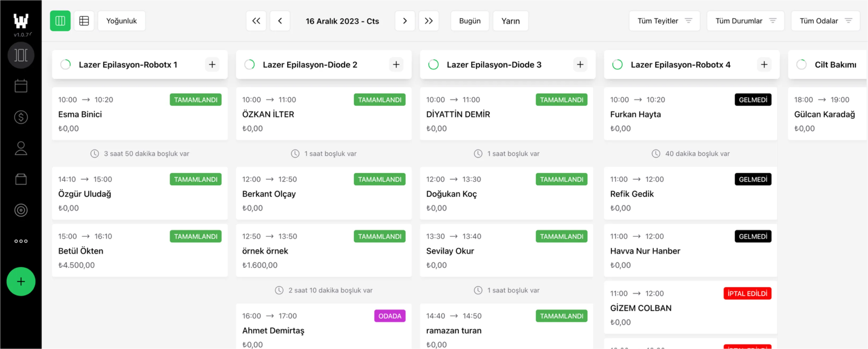Add an appointment to Lazer Epilasyon-Robotx 1
The image size is (868, 349).
coord(212,64)
